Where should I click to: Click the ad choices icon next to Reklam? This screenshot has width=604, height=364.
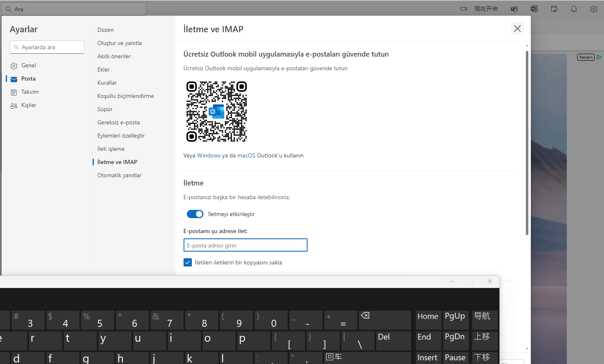[599, 57]
